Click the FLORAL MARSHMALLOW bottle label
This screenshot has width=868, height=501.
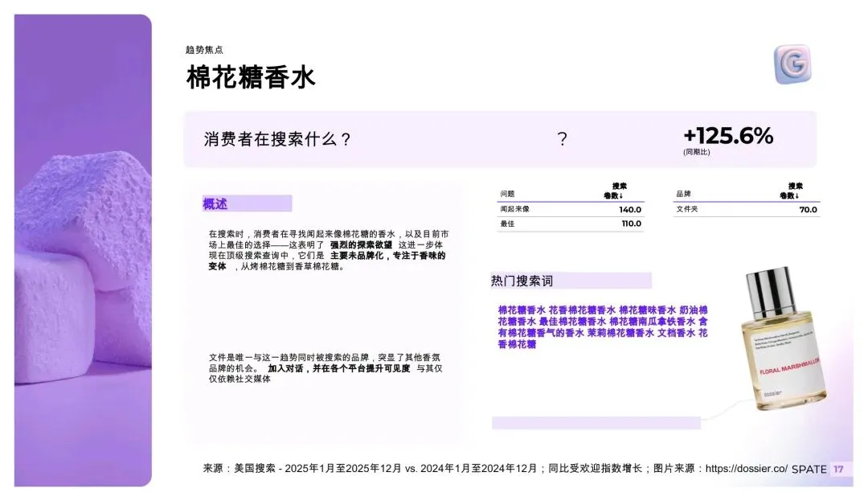(788, 365)
